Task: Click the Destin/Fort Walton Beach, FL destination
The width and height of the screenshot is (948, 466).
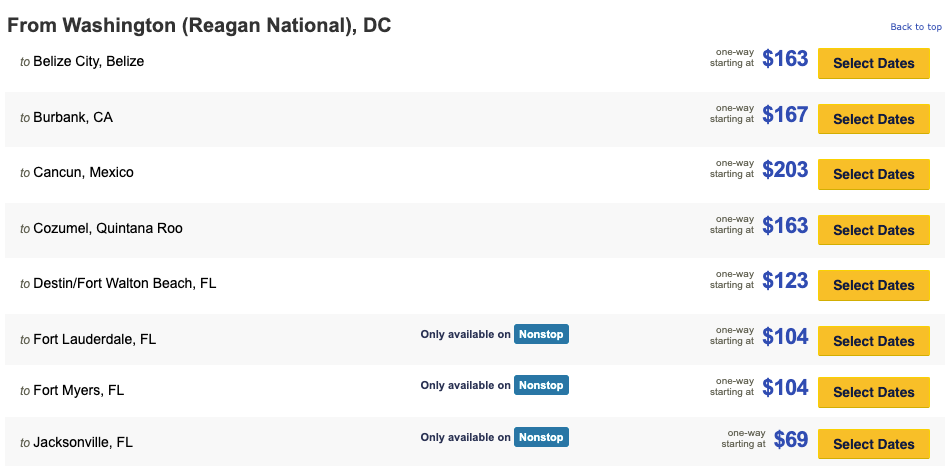Action: 124,283
